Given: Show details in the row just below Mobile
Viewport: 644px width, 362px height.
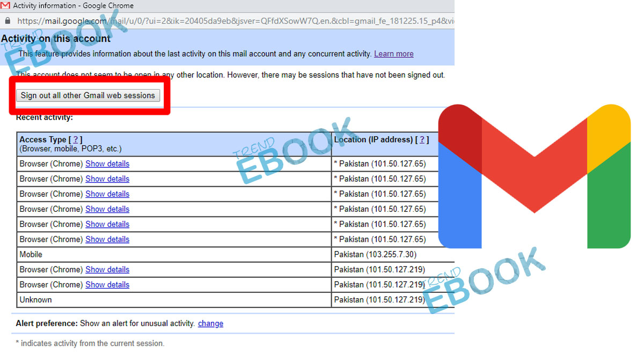Looking at the screenshot, I should [107, 269].
